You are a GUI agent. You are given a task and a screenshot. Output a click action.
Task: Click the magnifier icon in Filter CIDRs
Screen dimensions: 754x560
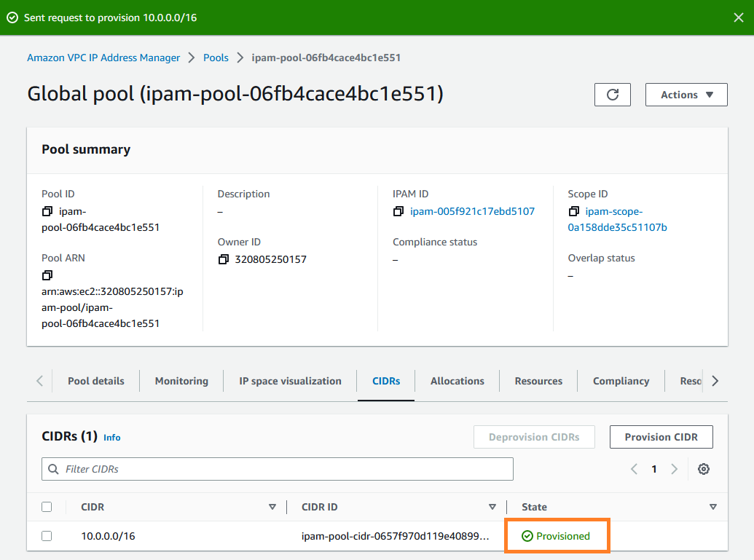(x=52, y=469)
